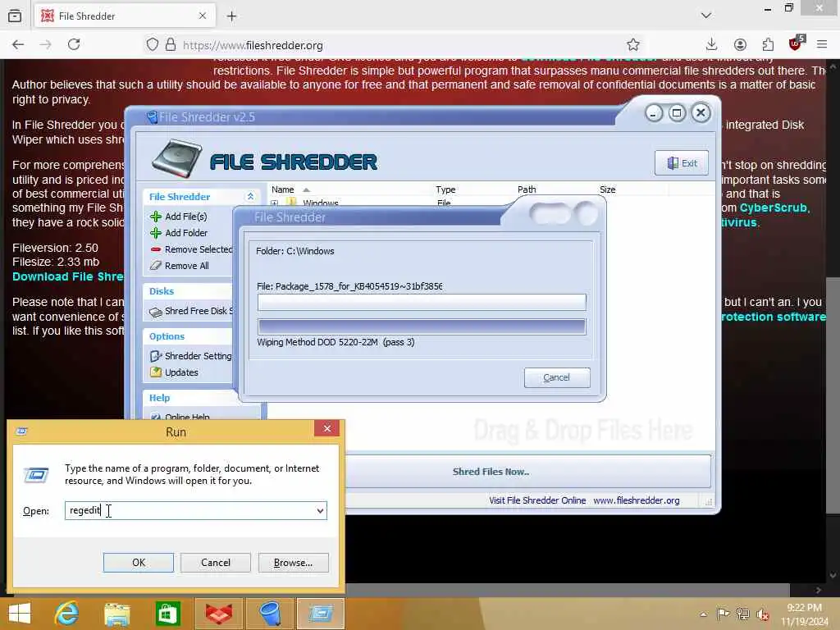Click the Action Center flag tray icon
The image size is (840, 630).
click(723, 614)
